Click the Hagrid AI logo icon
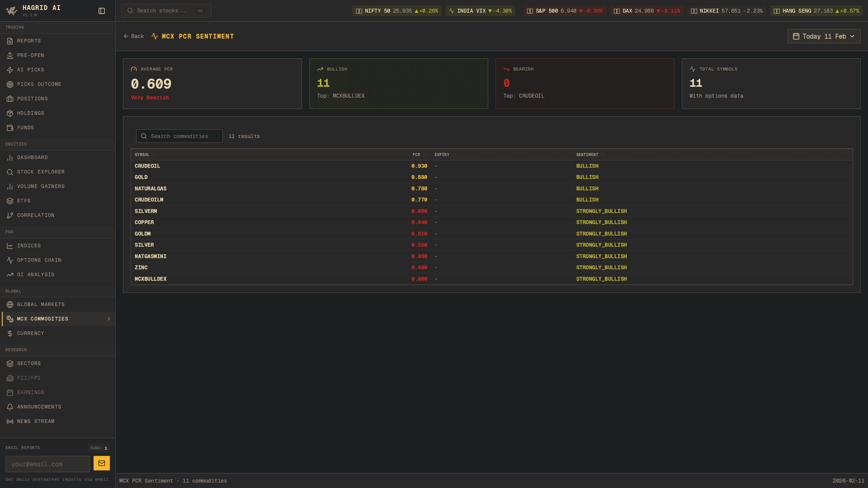The width and height of the screenshot is (868, 488). point(11,11)
